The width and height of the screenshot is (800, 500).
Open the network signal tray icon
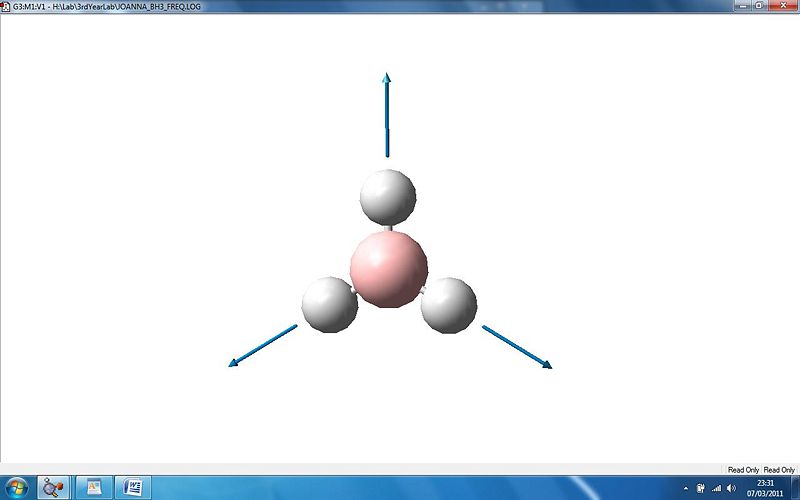[717, 488]
